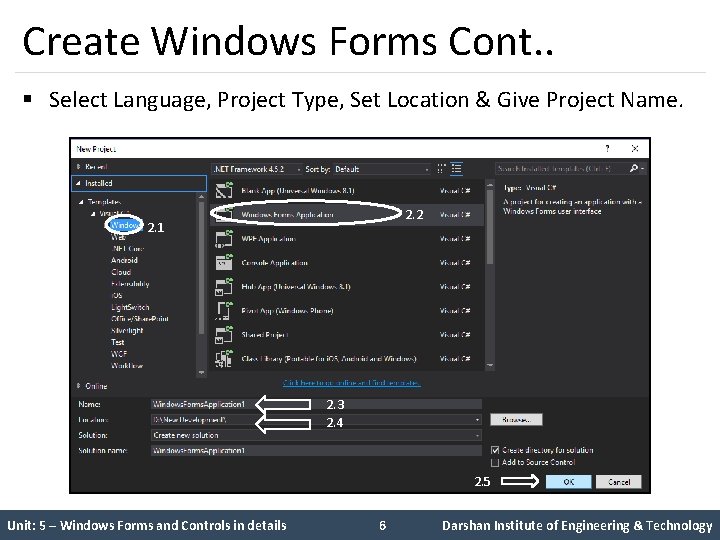Expand the Recent section

pos(79,167)
